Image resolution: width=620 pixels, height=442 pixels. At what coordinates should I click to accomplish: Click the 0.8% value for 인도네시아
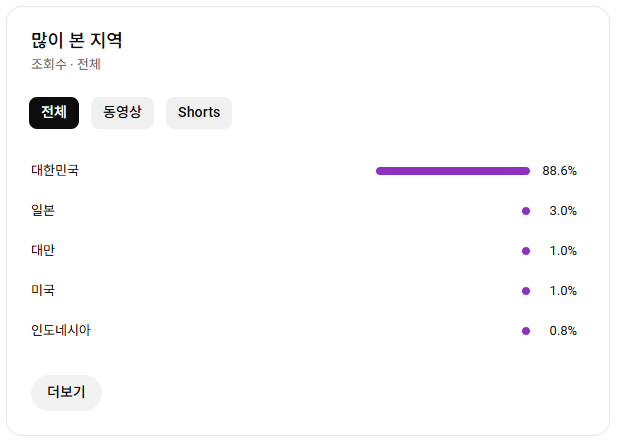(x=563, y=331)
